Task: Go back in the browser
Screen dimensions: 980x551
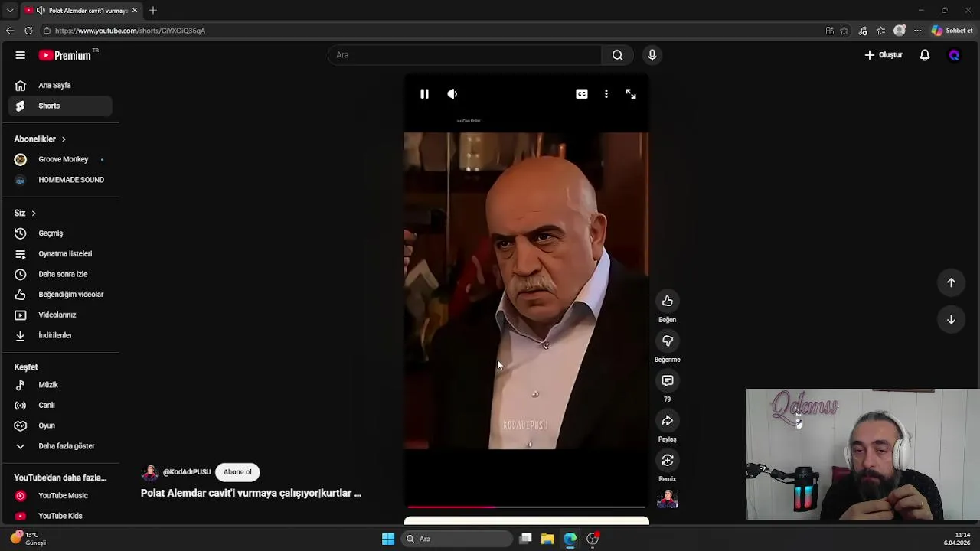Action: pos(10,31)
